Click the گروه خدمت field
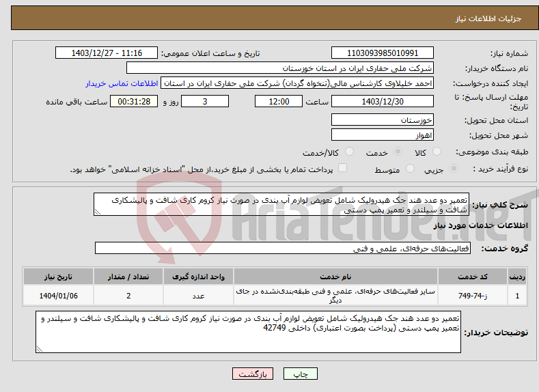This screenshot has height=392, width=539. 283,248
